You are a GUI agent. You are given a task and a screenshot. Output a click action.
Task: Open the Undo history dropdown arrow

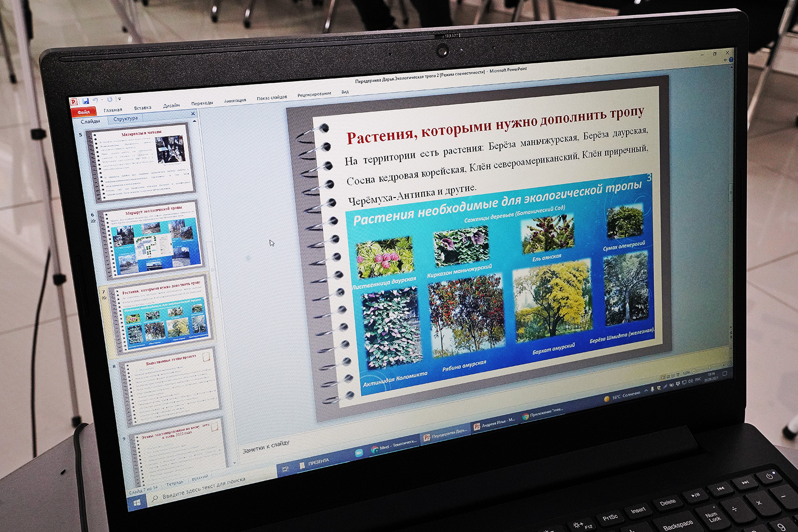pyautogui.click(x=102, y=100)
